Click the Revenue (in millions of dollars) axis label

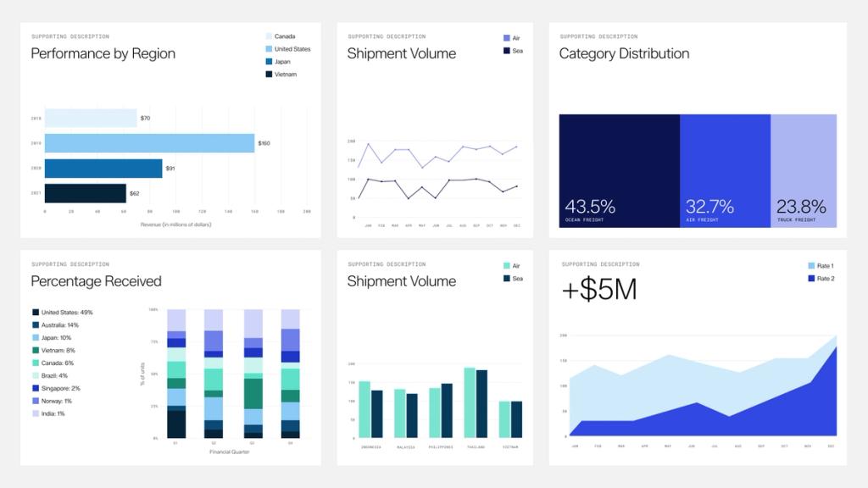[175, 225]
